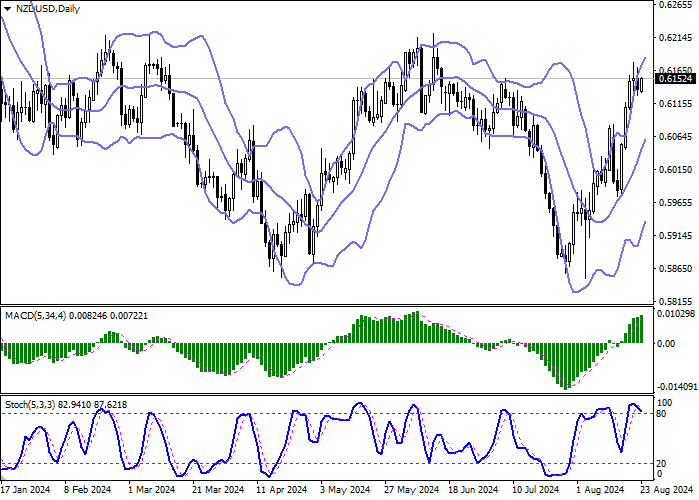Image resolution: width=699 pixels, height=500 pixels.
Task: Click the Stochastic 20 level label
Action: (662, 463)
